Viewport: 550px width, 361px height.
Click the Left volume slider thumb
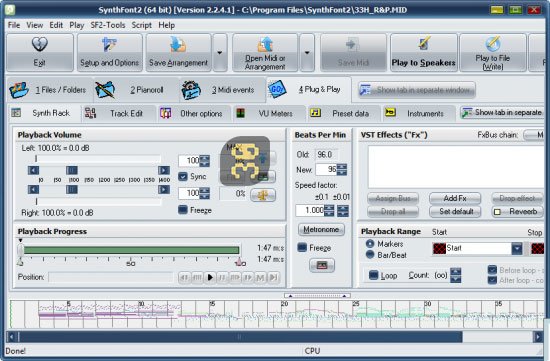[x=72, y=171]
